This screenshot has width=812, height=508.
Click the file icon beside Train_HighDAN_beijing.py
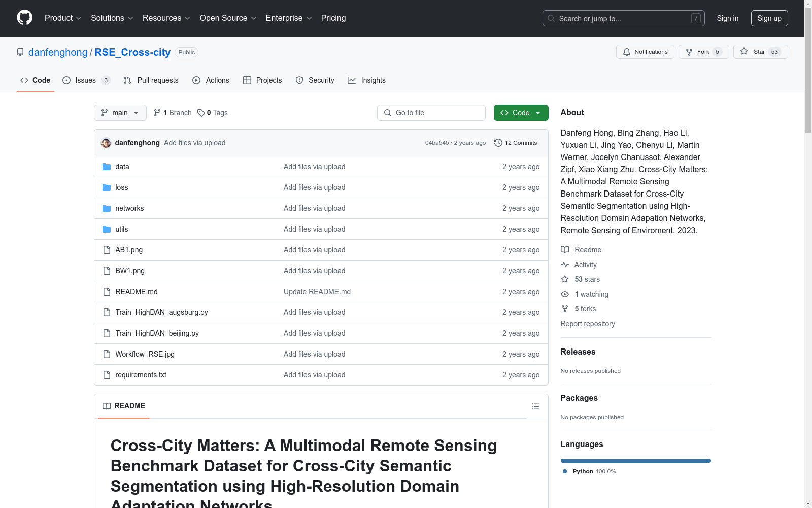coord(107,333)
